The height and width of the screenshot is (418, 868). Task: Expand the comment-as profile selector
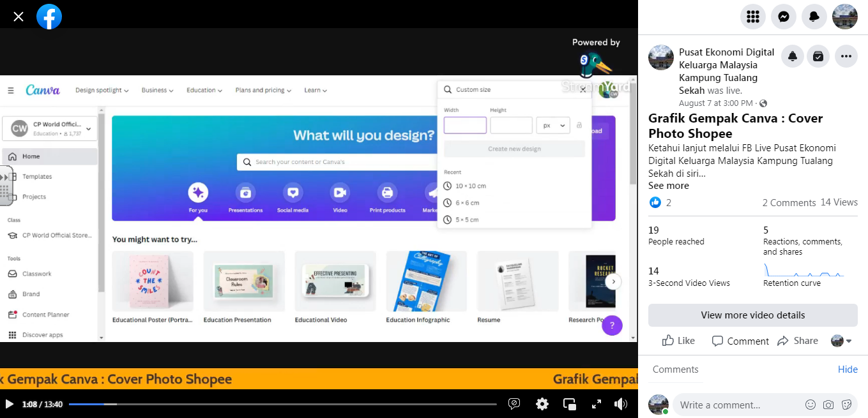(841, 341)
